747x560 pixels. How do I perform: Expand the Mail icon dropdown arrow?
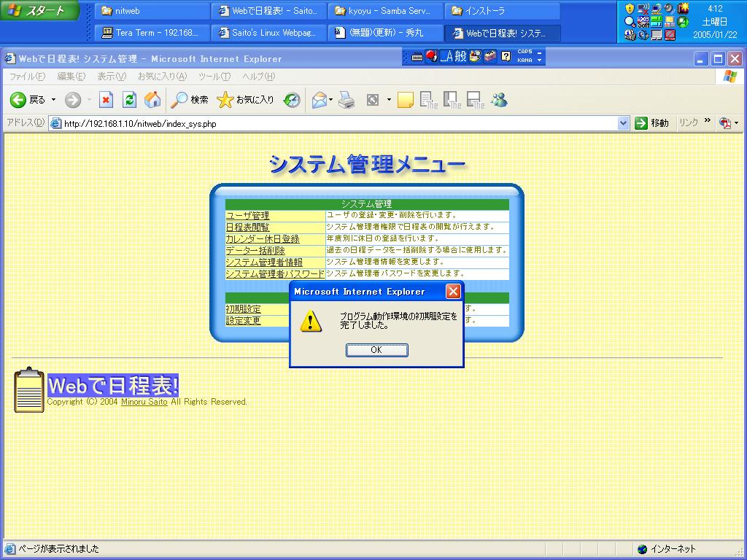[x=330, y=100]
